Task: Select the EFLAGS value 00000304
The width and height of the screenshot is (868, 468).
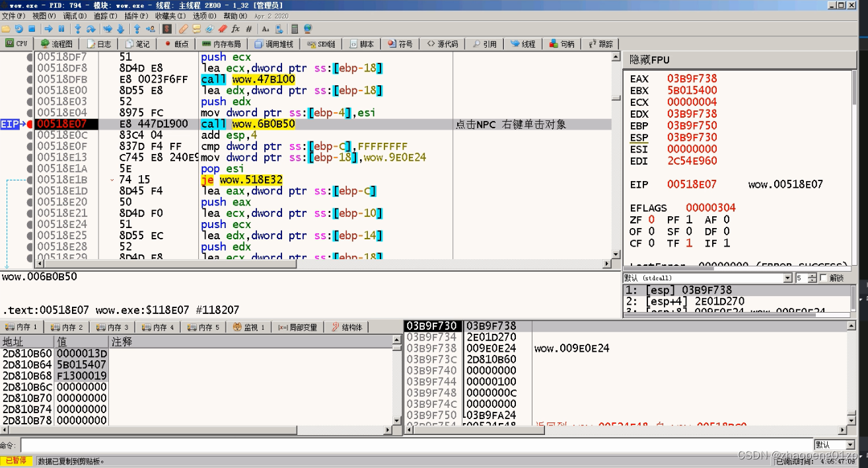Action: coord(710,208)
